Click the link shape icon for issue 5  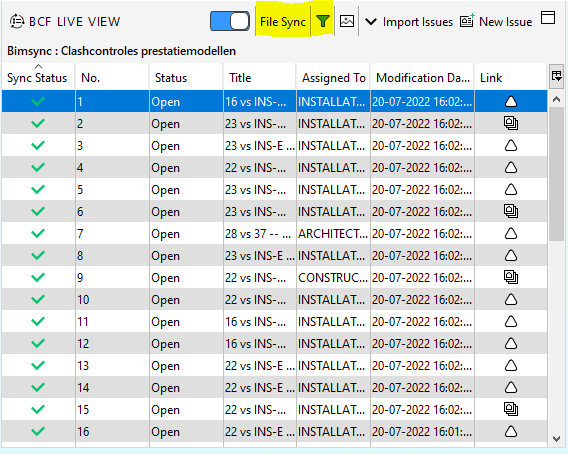click(x=511, y=189)
